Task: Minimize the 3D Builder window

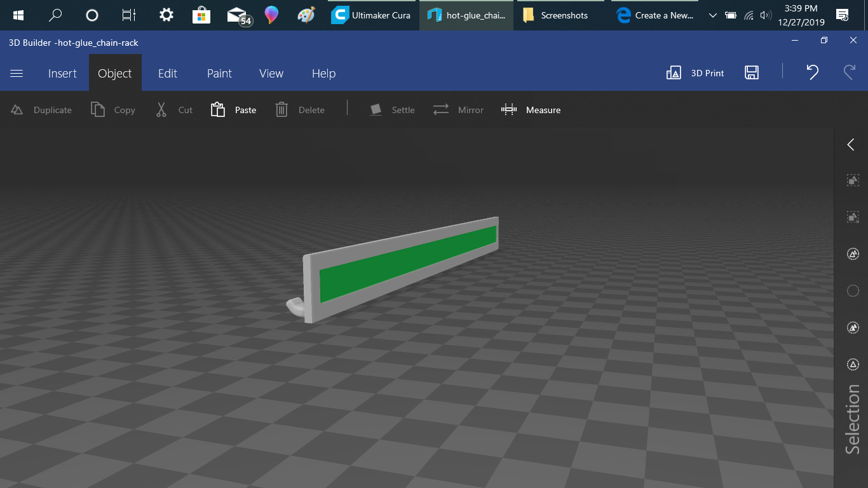Action: [795, 41]
